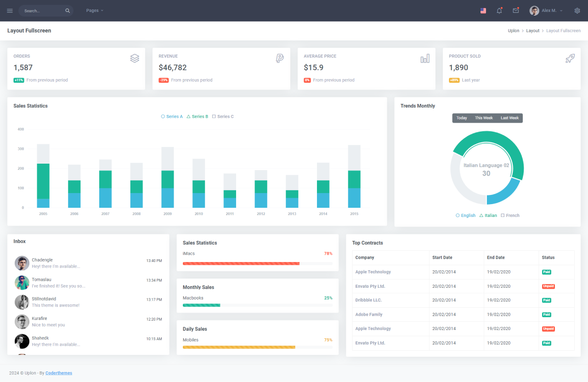Click the Macbooks green progress bar
This screenshot has width=588, height=382.
[x=202, y=305]
